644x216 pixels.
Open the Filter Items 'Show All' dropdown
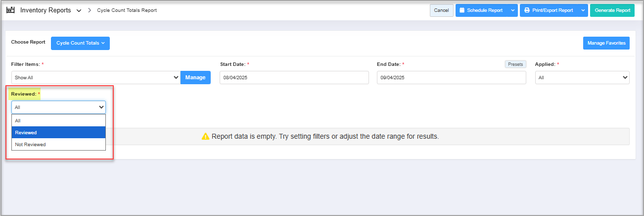(95, 78)
